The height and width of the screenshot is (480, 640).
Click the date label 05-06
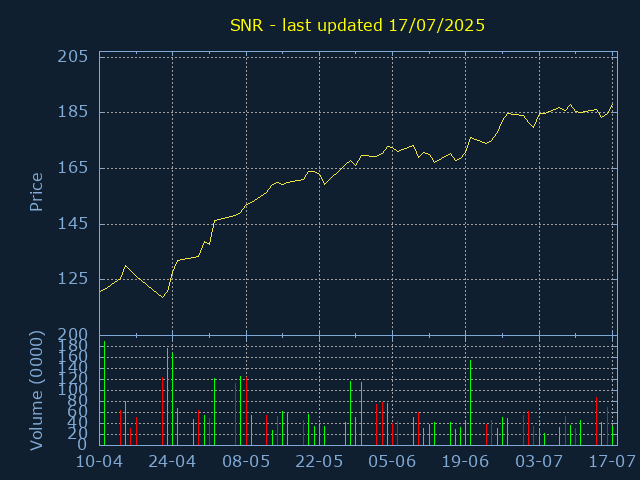(x=392, y=462)
